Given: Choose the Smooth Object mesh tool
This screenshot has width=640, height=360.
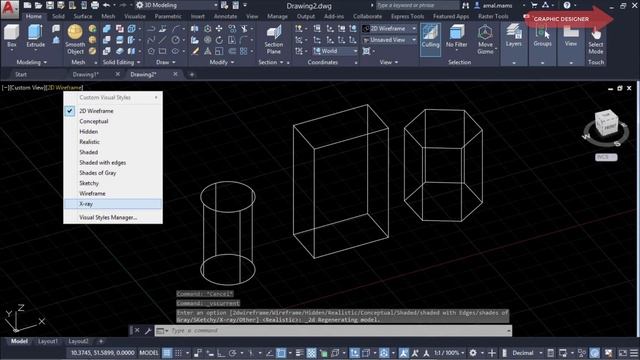Looking at the screenshot, I should [x=75, y=39].
